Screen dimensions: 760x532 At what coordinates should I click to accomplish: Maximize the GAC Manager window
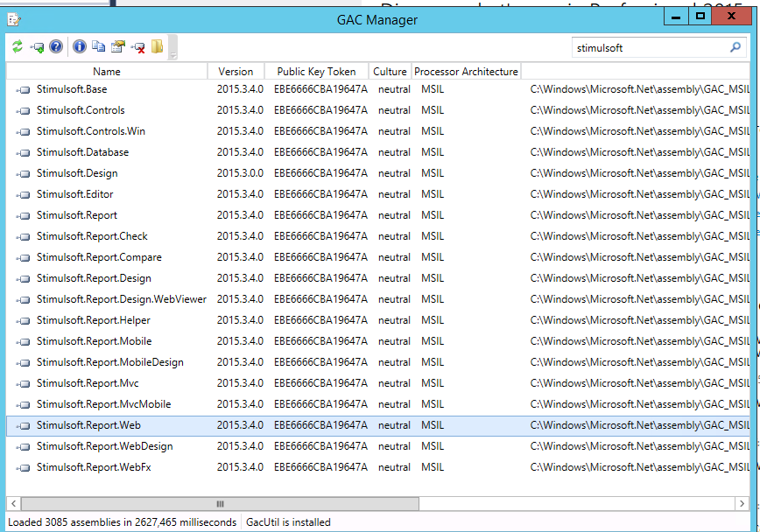(x=700, y=17)
